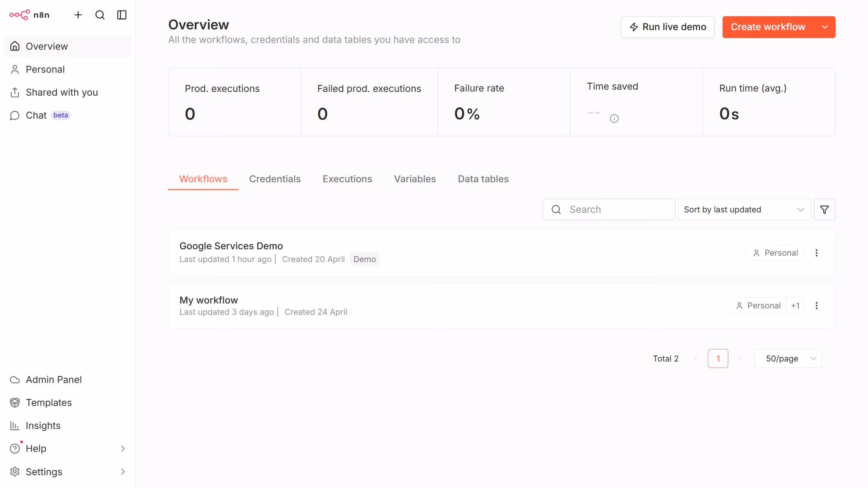The height and width of the screenshot is (488, 868).
Task: Open the filter funnel icon
Action: pos(824,209)
